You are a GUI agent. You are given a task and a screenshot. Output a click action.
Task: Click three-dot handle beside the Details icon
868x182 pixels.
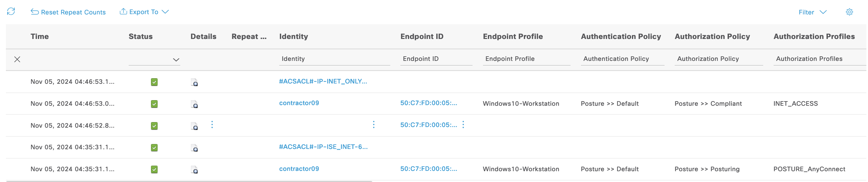coord(212,125)
